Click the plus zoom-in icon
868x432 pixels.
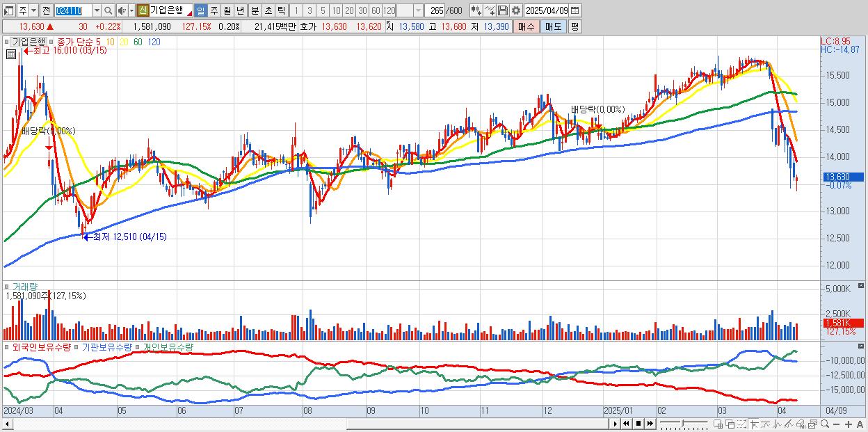pyautogui.click(x=848, y=424)
